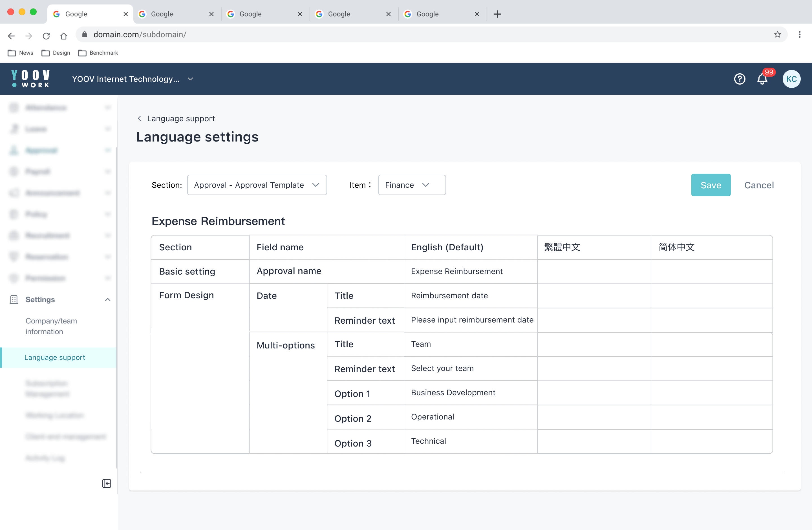Go back via Language support breadcrumb

[x=181, y=118]
